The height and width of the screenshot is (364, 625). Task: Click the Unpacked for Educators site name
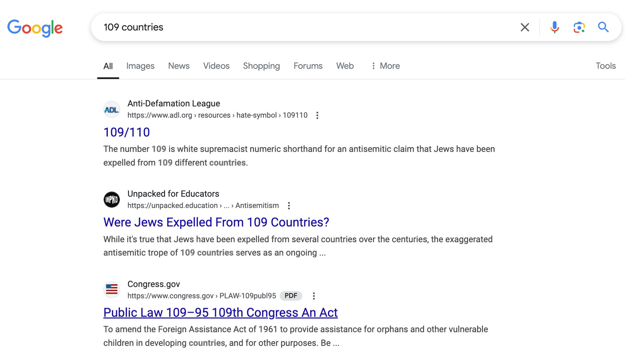point(173,194)
